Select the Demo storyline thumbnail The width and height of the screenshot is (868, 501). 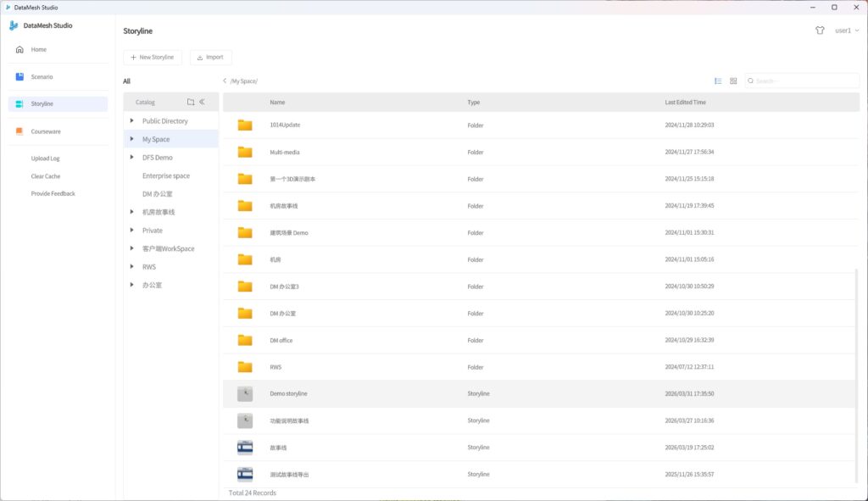245,393
